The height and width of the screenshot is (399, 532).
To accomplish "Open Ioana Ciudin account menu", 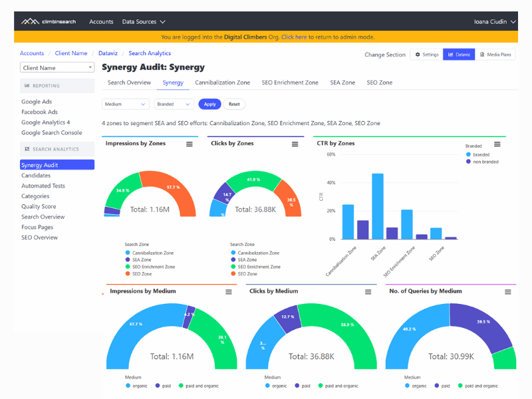I will (495, 21).
